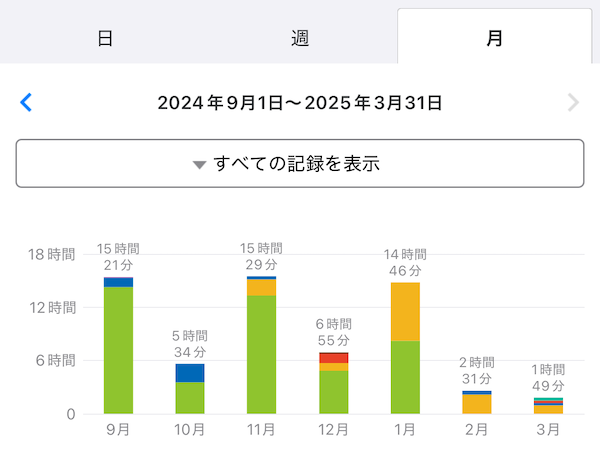Tap the red segment of 12月 bar
Image resolution: width=600 pixels, height=466 pixels.
(333, 358)
